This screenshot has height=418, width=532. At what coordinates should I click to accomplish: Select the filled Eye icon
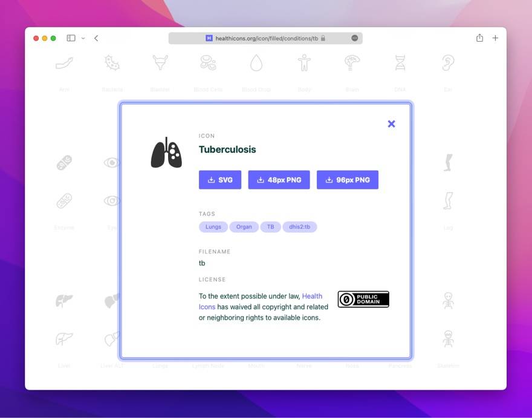click(112, 163)
